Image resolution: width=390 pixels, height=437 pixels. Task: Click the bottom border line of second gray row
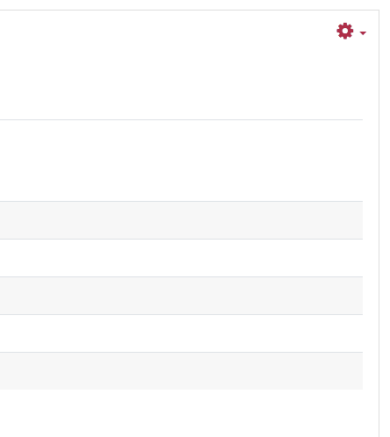(x=181, y=314)
